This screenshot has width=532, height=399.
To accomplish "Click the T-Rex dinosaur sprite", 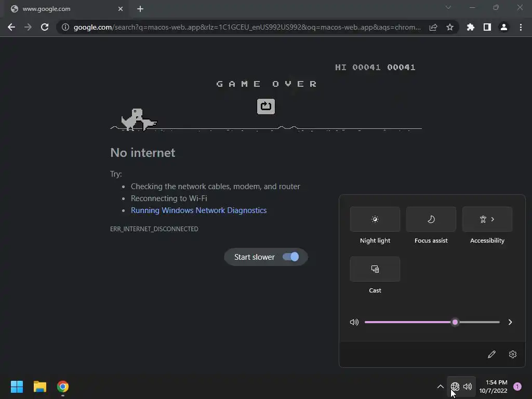I will 132,119.
